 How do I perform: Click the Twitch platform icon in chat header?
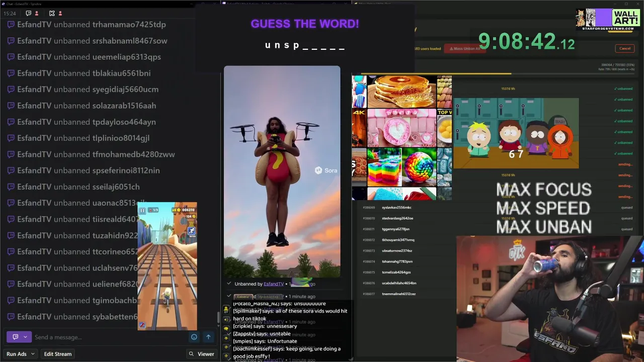coord(28,13)
